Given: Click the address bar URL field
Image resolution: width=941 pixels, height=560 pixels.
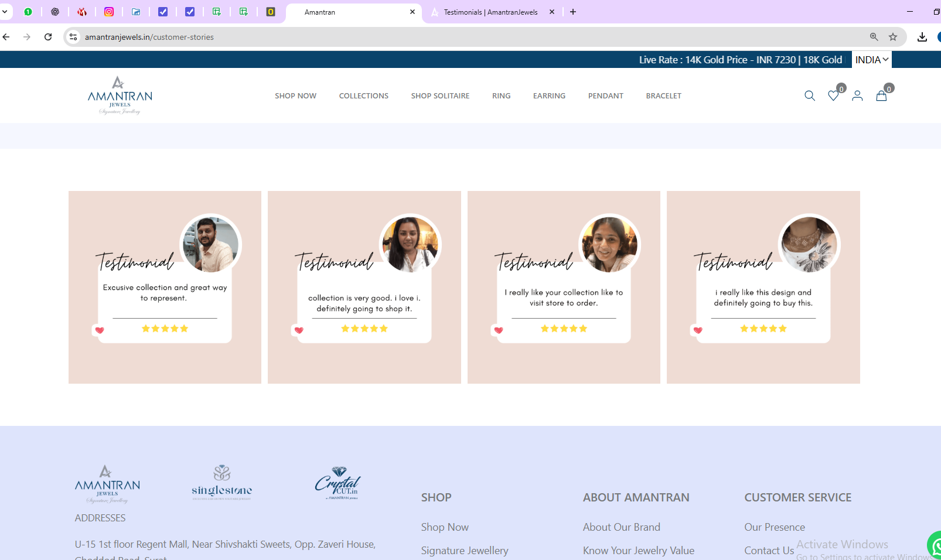Looking at the screenshot, I should pyautogui.click(x=410, y=37).
